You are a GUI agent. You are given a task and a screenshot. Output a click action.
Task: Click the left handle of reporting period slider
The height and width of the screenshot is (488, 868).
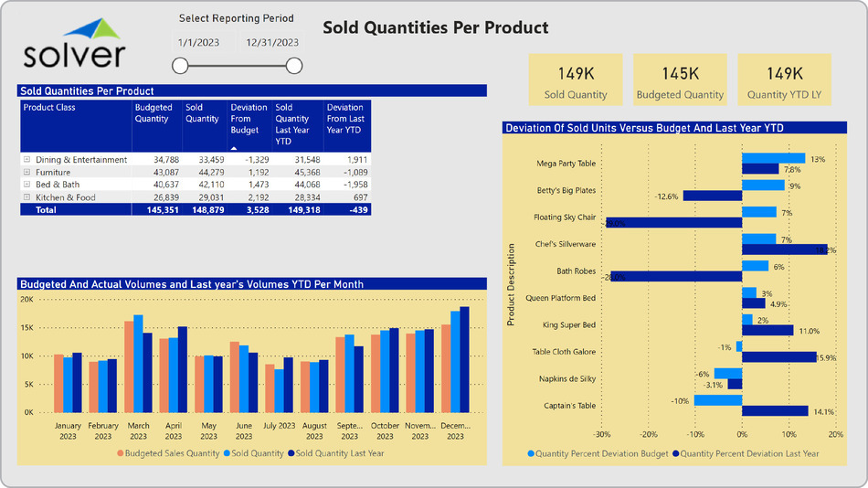point(180,65)
